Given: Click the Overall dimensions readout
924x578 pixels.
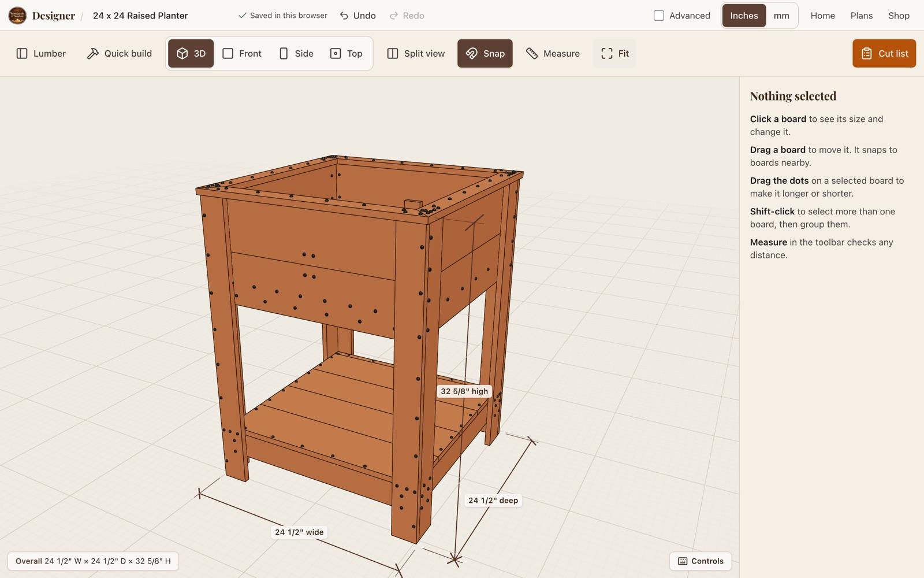Looking at the screenshot, I should [93, 561].
